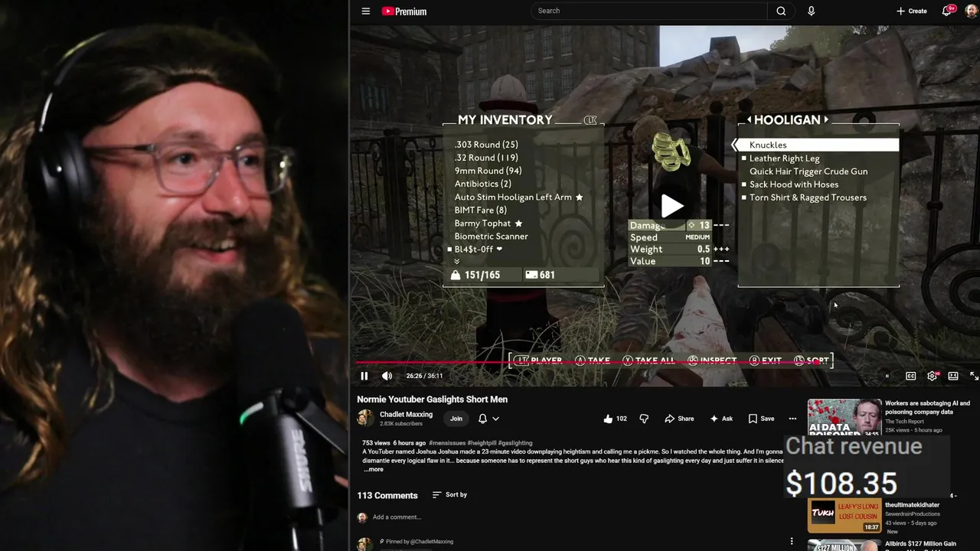
Task: Click the Hooligan left arrow
Action: tap(750, 120)
